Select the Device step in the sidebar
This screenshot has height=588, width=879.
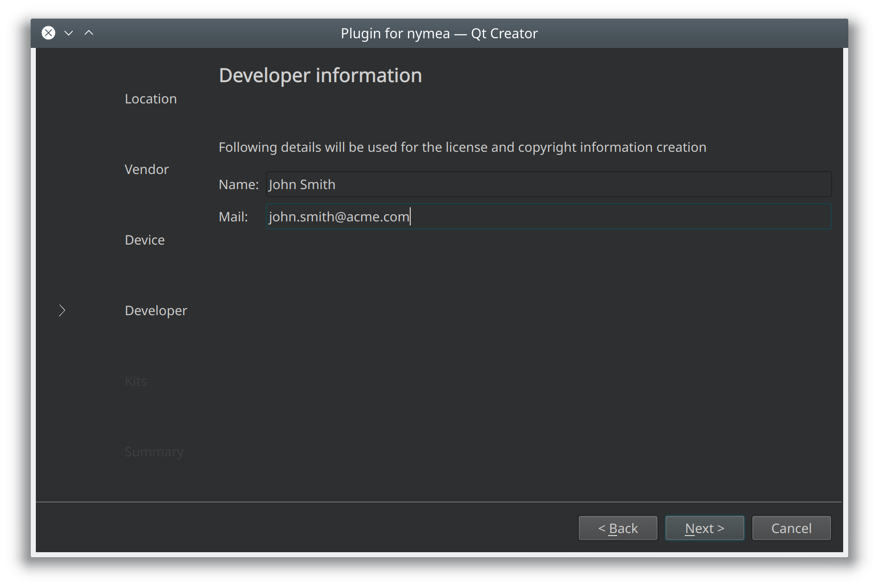pos(145,240)
